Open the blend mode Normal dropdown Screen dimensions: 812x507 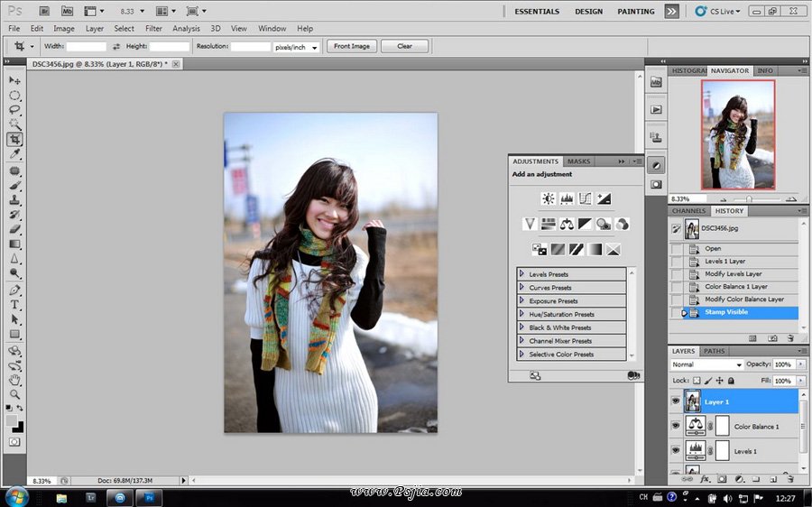706,364
